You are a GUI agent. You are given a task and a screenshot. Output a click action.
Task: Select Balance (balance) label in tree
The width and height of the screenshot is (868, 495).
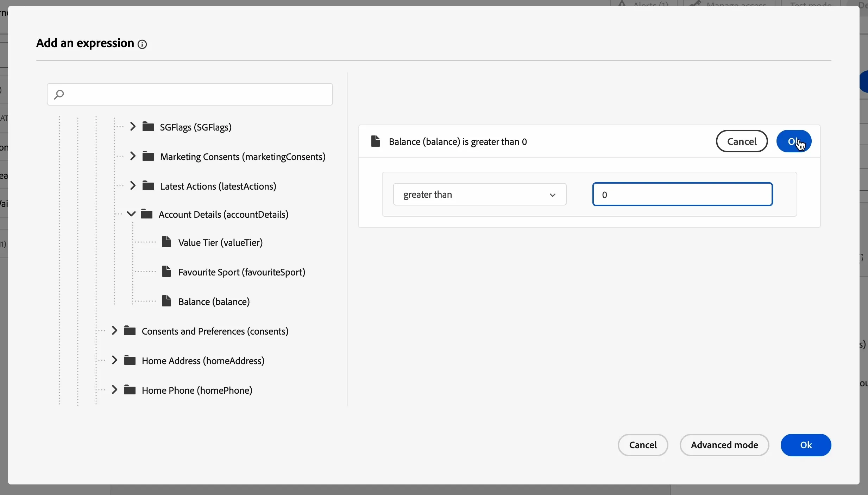point(214,302)
